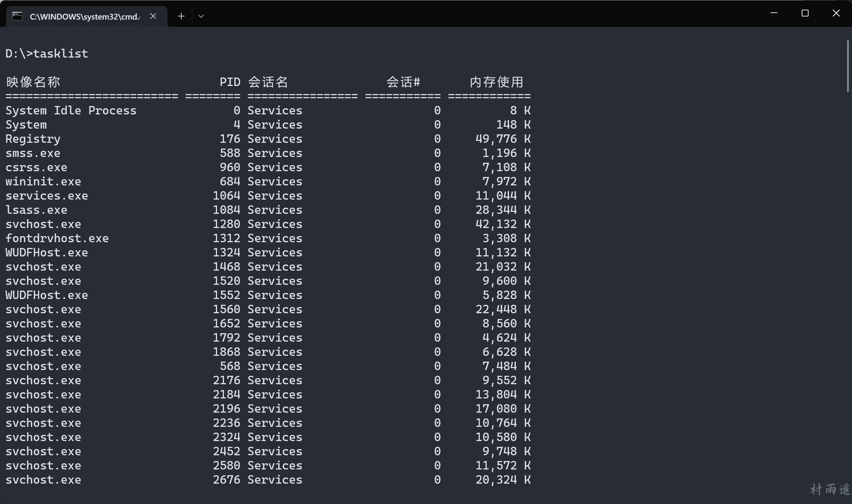Click the lsass.exe process name
Viewport: 852px width, 504px height.
click(x=36, y=210)
